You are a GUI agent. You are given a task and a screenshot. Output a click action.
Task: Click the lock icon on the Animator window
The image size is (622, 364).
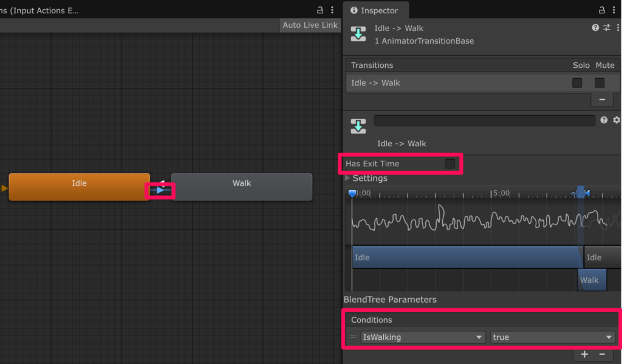click(320, 10)
